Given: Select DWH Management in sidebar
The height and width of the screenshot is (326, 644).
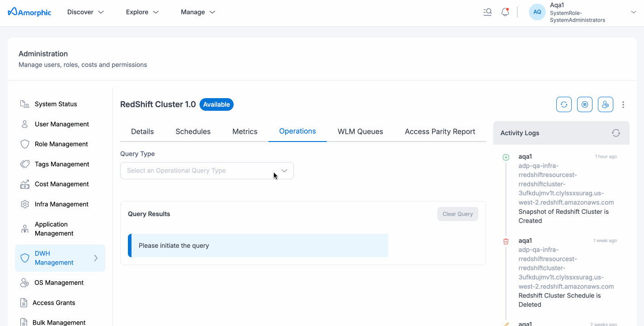Looking at the screenshot, I should coord(60,258).
